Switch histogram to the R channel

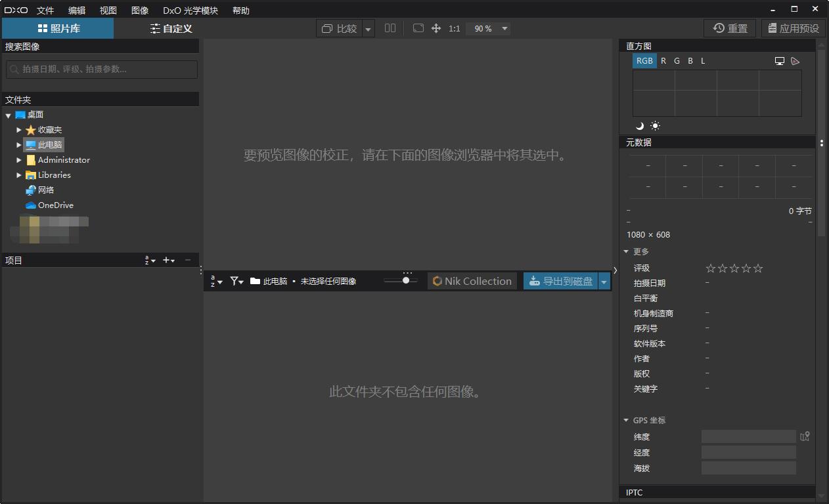tap(663, 60)
